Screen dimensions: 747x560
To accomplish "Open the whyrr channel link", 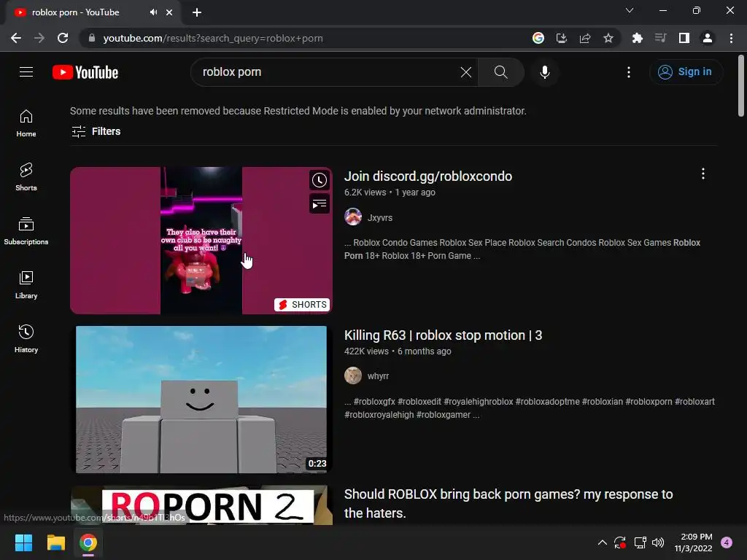I will (x=378, y=376).
